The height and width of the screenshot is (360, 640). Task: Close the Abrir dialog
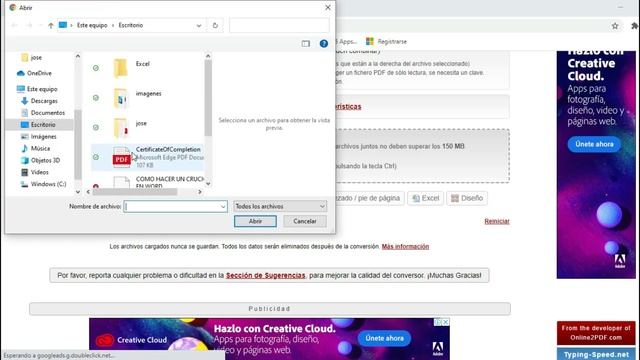328,7
